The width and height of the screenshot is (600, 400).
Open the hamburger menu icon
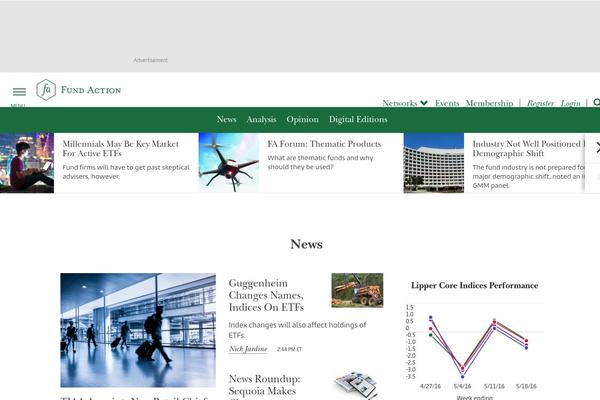tap(19, 92)
